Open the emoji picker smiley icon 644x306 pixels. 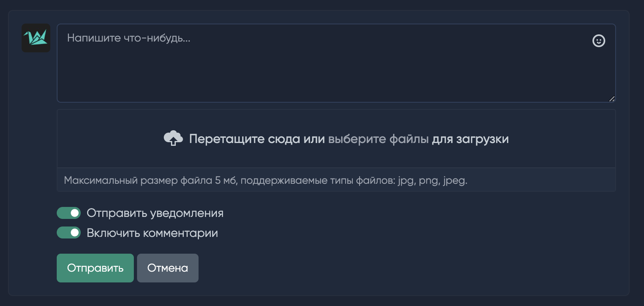click(x=598, y=41)
